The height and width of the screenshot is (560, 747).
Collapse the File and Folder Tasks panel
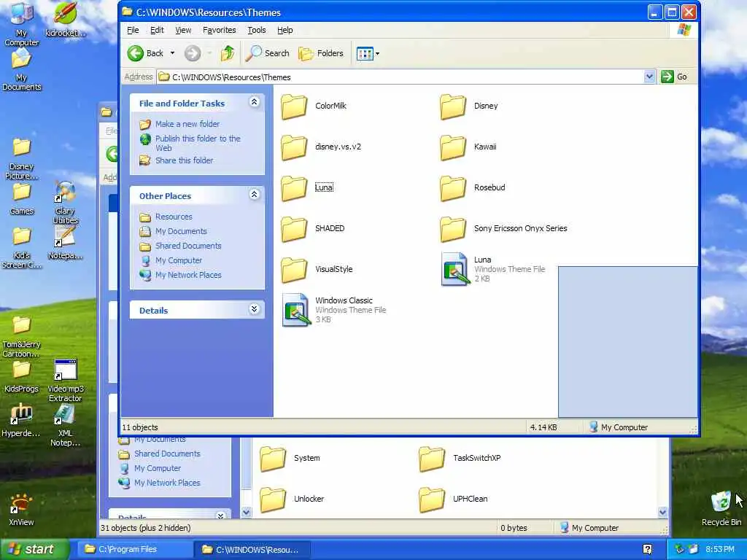tap(255, 102)
